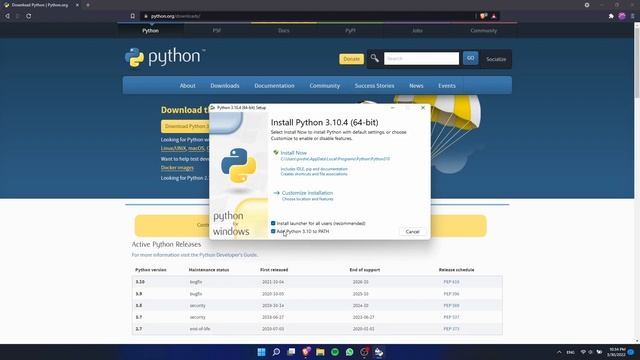Click Brave Rewards triangle icon

[493, 16]
